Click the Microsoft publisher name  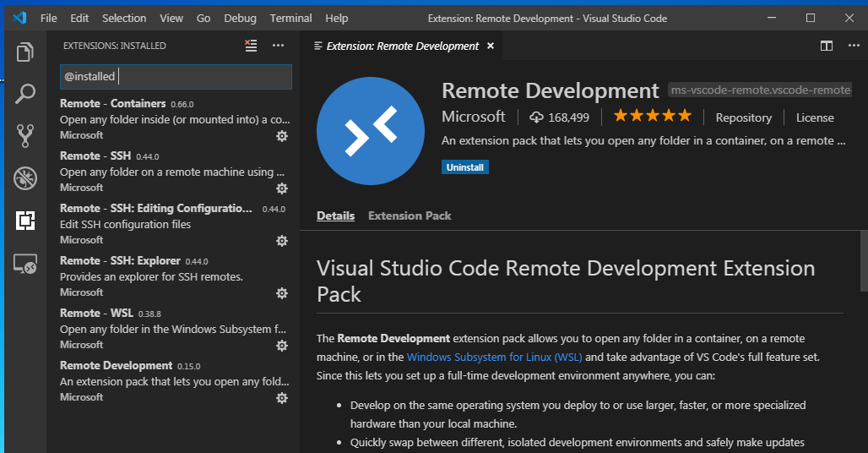(474, 117)
